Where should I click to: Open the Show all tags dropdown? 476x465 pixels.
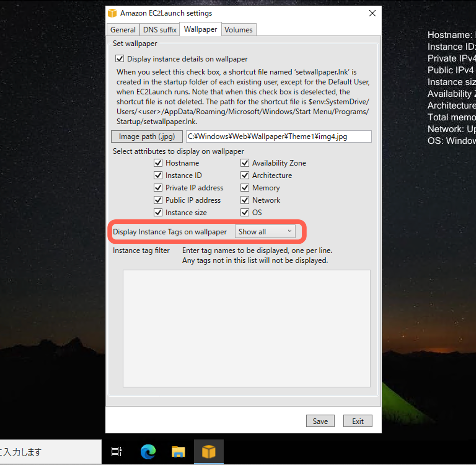pyautogui.click(x=265, y=232)
